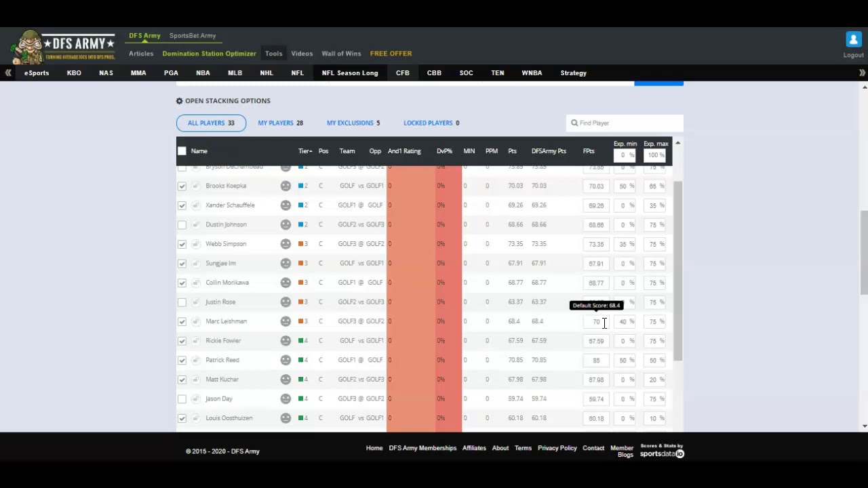The height and width of the screenshot is (488, 868).
Task: Open the Tools menu
Action: point(273,54)
